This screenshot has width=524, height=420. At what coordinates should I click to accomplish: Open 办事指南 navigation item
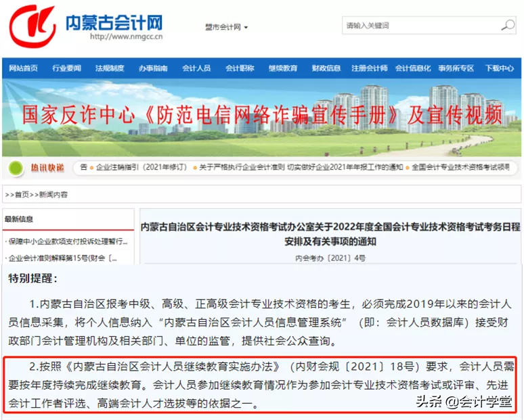click(153, 68)
